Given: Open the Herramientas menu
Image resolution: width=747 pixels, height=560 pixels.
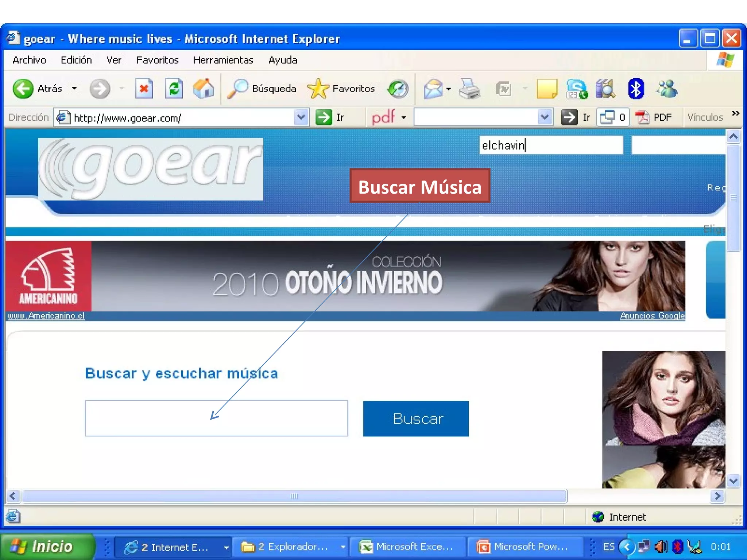Looking at the screenshot, I should [223, 60].
